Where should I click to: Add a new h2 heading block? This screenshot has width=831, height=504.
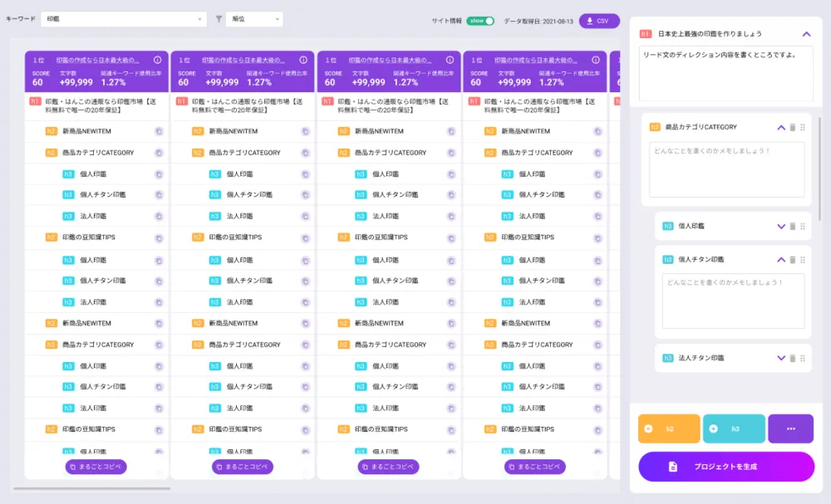[669, 428]
